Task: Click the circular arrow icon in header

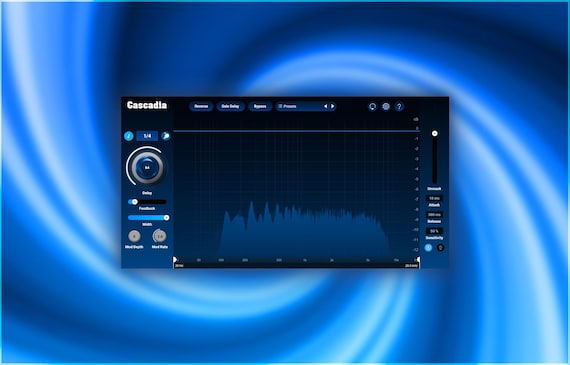Action: click(x=373, y=107)
